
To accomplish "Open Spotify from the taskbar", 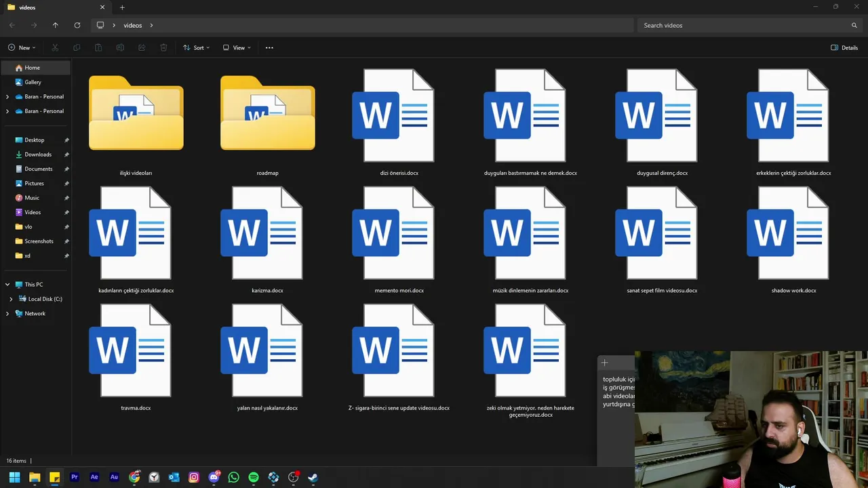I will pyautogui.click(x=254, y=477).
